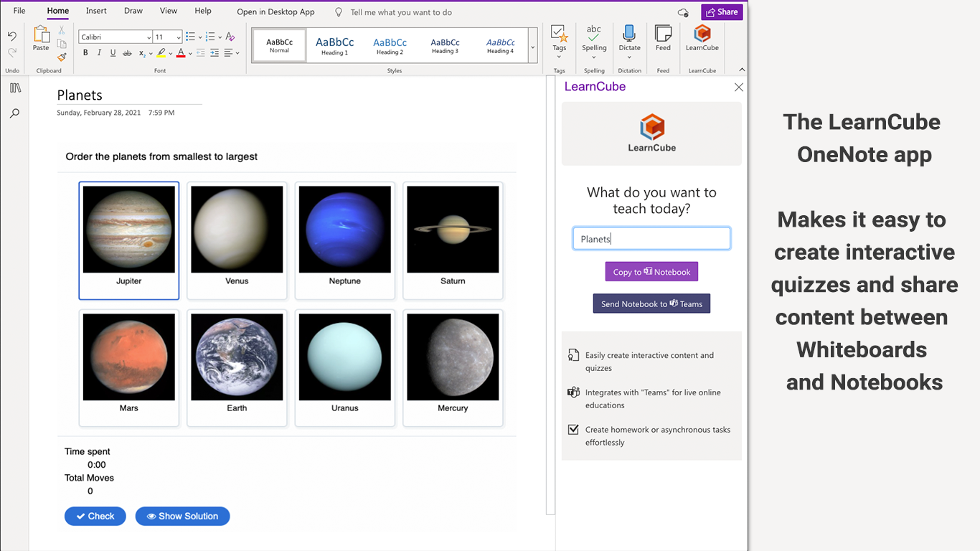This screenshot has height=551, width=980.
Task: Switch to the Insert tab
Action: tap(96, 11)
